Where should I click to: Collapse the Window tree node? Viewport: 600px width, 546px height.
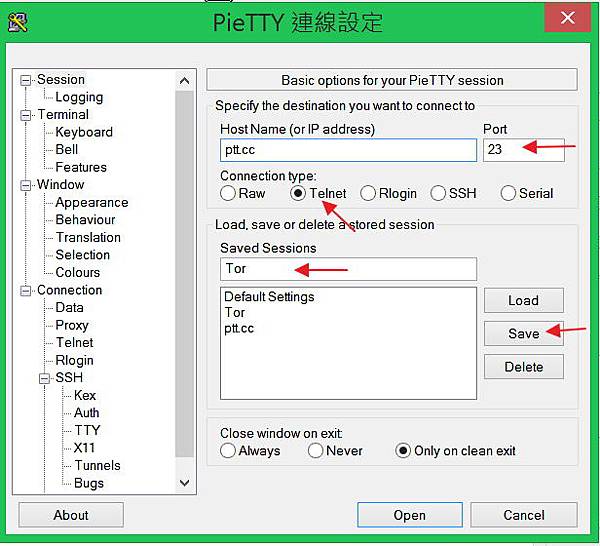[x=26, y=185]
